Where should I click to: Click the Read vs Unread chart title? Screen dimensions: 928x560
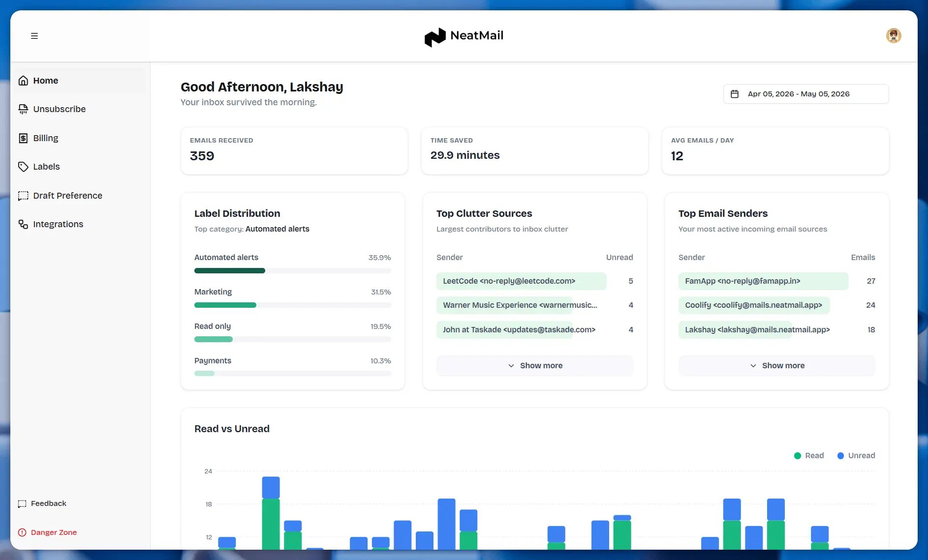(232, 429)
